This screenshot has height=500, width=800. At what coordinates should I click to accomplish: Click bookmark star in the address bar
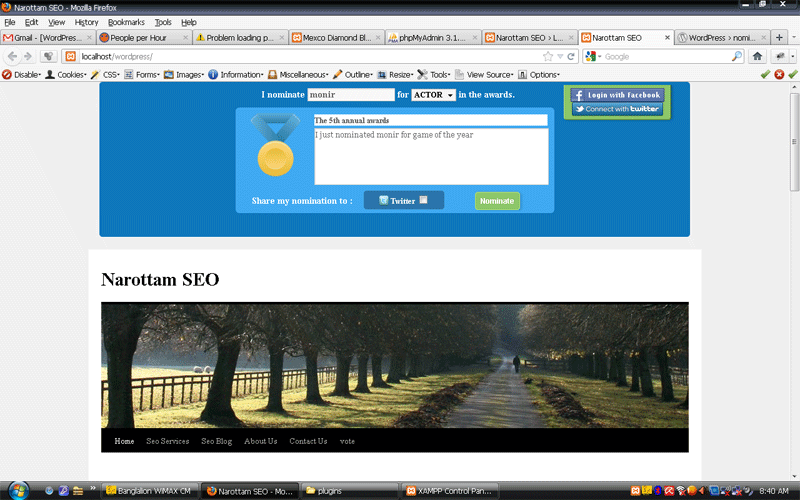(547, 56)
